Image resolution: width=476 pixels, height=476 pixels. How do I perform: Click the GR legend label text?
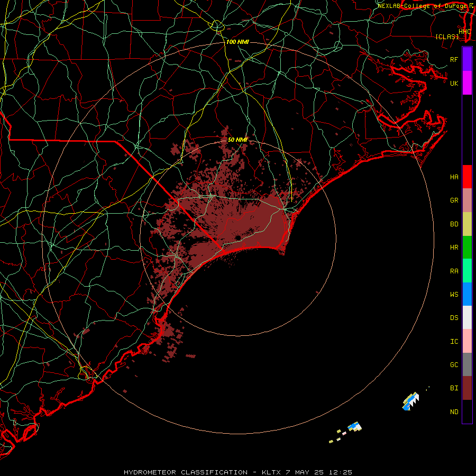point(454,200)
